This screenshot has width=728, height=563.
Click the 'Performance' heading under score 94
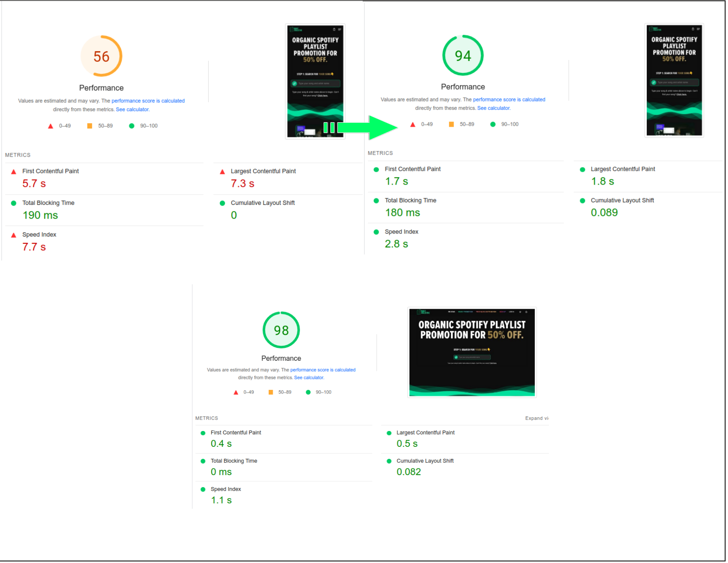click(x=463, y=87)
